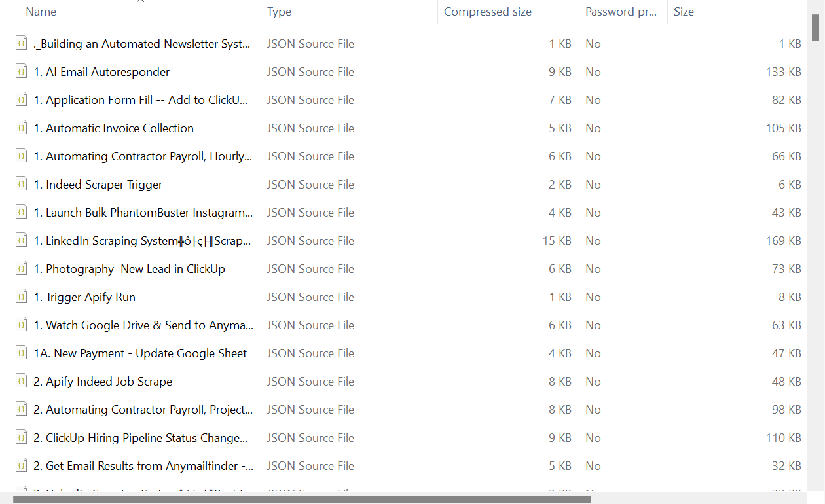
Task: Click JSON icon of Watch Google Drive file
Action: click(22, 325)
